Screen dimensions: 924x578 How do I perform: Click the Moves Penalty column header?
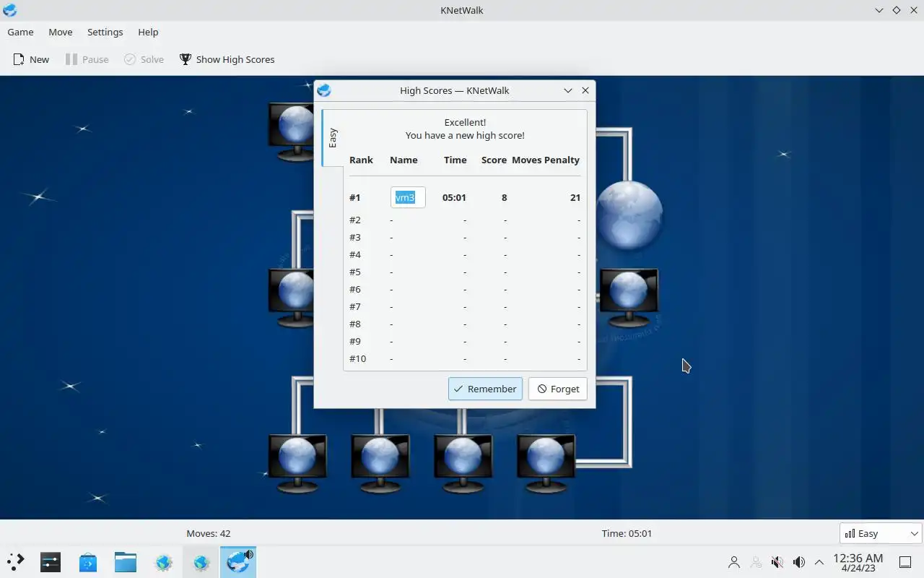(546, 160)
